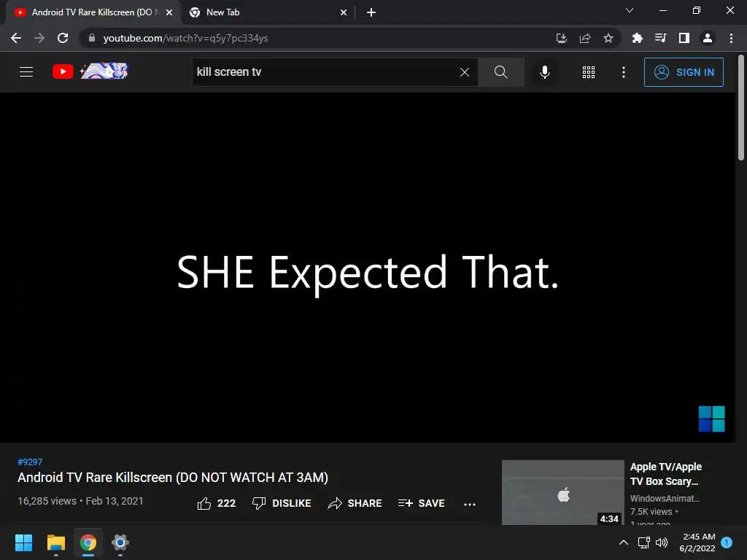Go to YouTube home via logo

90,71
